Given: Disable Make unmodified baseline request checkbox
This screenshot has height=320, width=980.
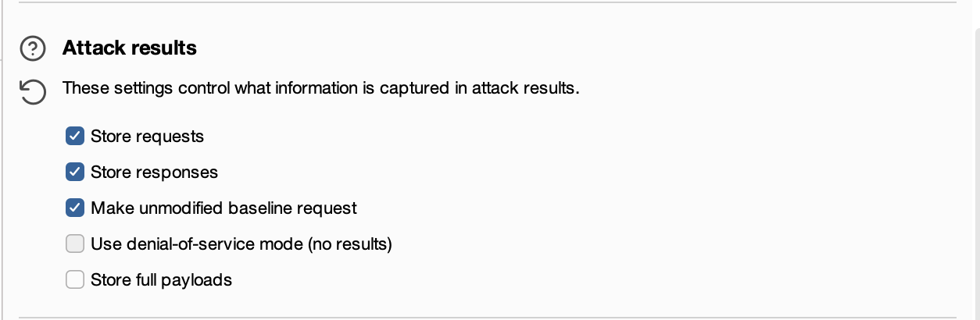Looking at the screenshot, I should [75, 208].
